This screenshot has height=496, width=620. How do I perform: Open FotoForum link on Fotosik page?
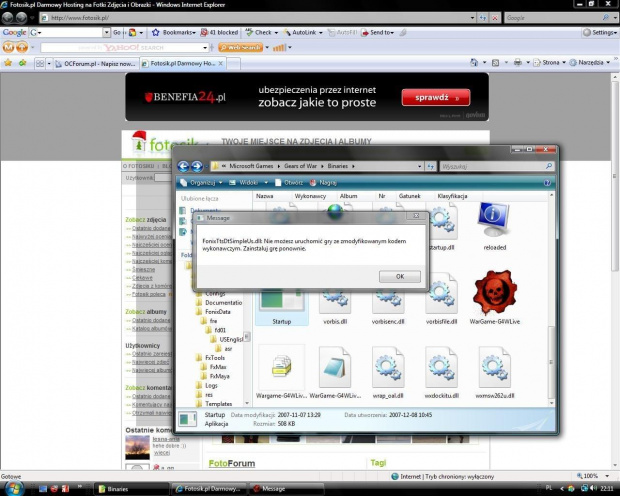click(232, 463)
